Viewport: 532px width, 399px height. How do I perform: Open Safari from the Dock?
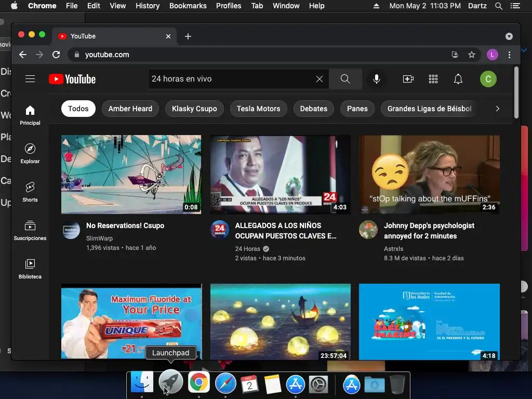pos(225,383)
